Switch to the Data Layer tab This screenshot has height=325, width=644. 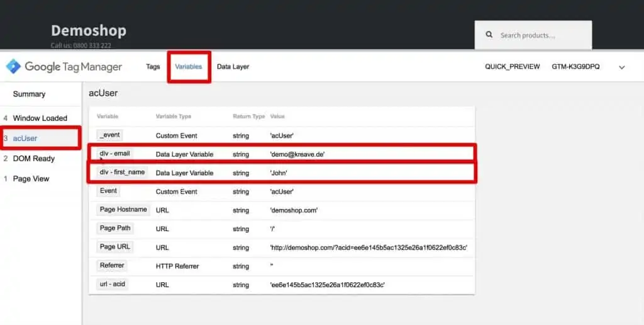click(233, 67)
